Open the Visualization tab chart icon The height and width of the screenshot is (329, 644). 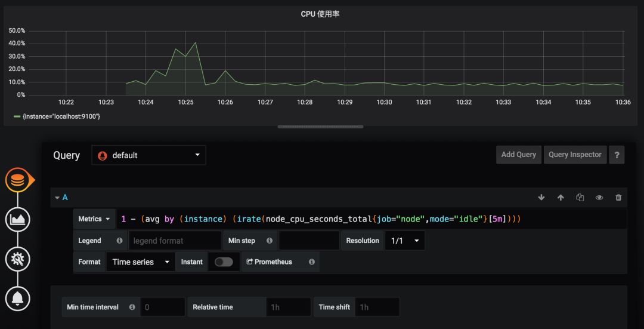[x=18, y=220]
